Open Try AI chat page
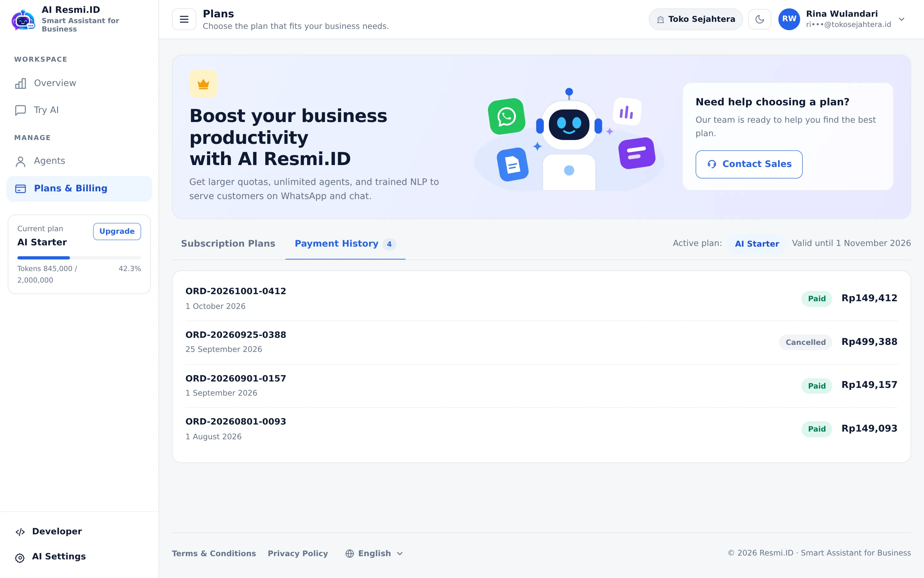The width and height of the screenshot is (924, 578). [x=79, y=110]
